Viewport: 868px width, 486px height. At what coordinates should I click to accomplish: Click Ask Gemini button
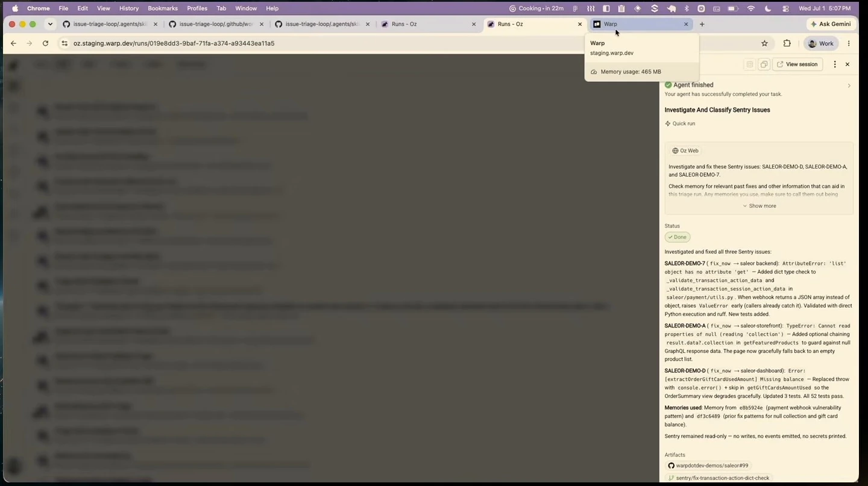tap(831, 24)
